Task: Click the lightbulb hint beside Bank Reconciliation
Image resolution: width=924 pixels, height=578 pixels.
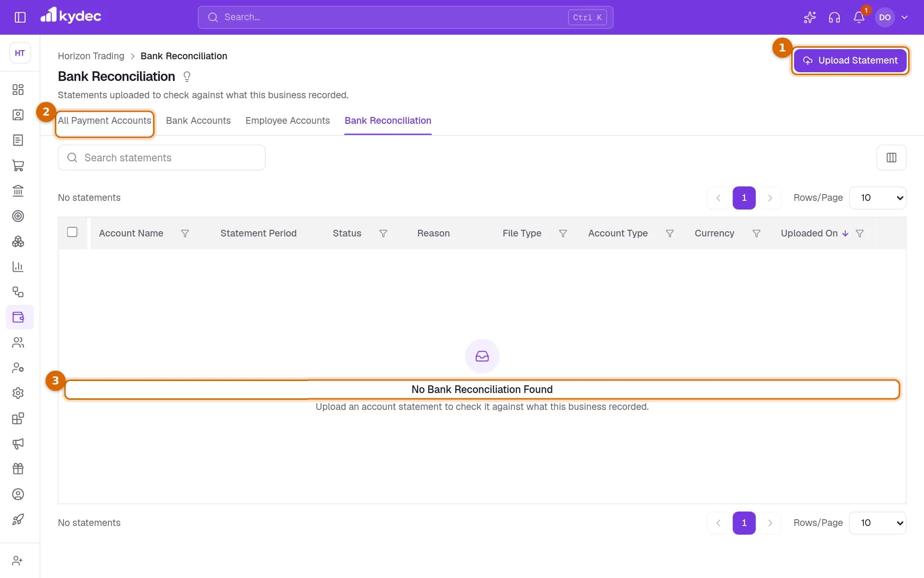Action: click(187, 77)
